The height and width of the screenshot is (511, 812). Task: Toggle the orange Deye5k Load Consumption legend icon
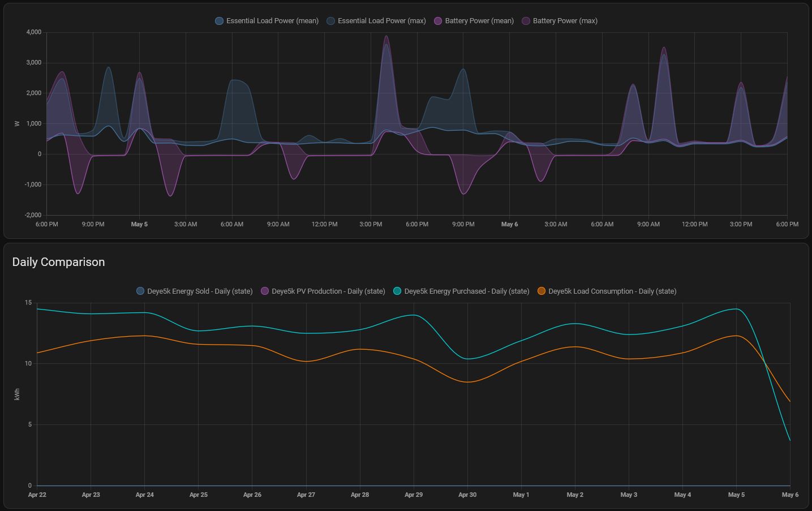542,291
